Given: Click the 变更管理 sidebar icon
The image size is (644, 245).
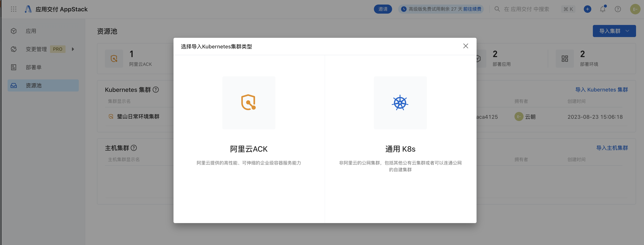Looking at the screenshot, I should point(14,49).
